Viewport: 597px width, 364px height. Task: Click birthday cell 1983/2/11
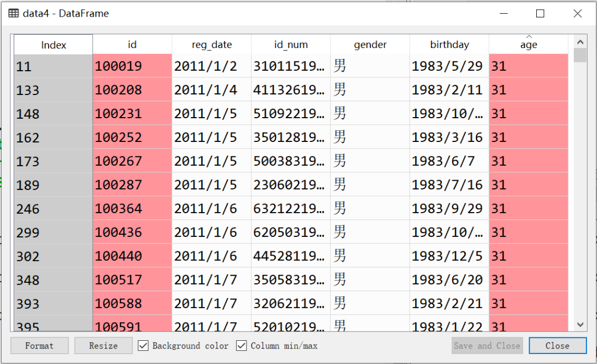[x=449, y=90]
